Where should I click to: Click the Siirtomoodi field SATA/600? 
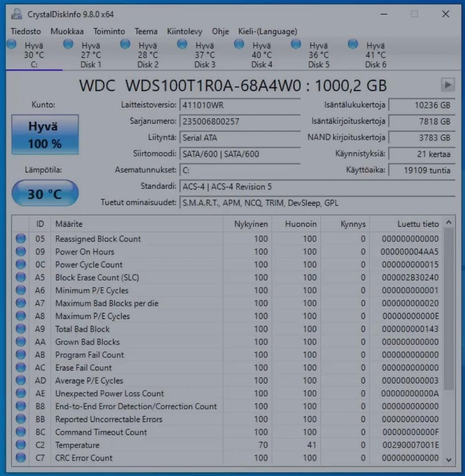point(240,154)
